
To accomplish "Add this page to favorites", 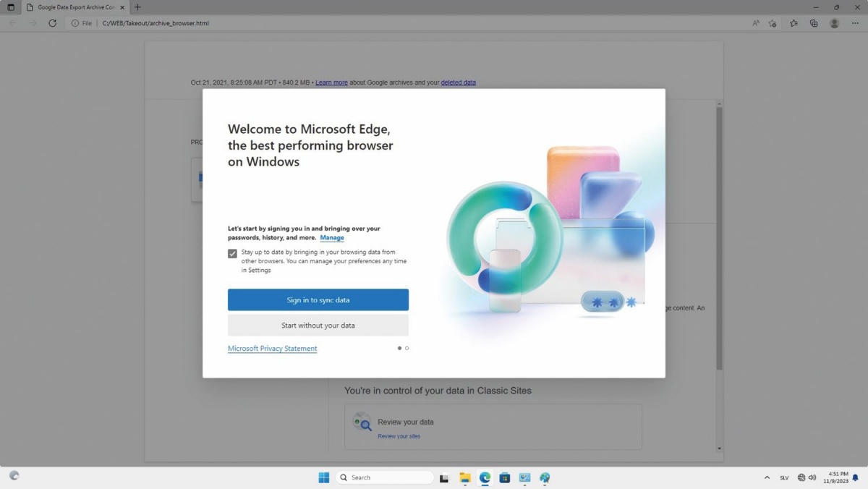I will click(773, 23).
